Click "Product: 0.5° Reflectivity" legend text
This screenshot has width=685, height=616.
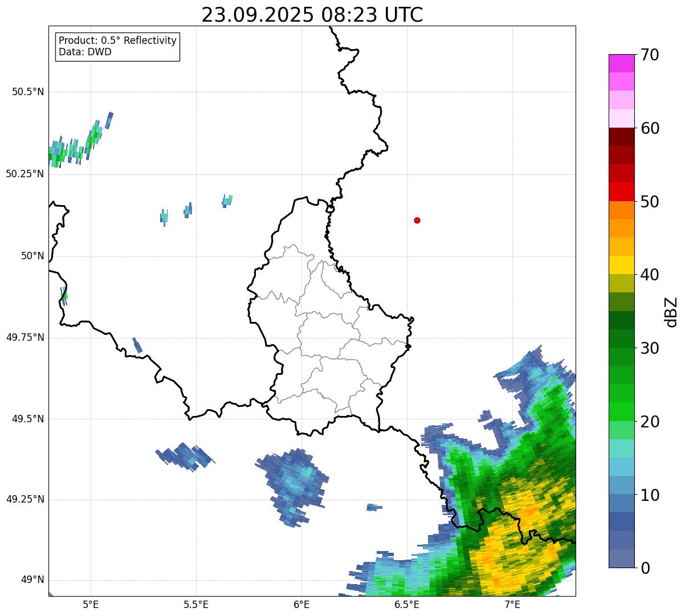[x=117, y=40]
